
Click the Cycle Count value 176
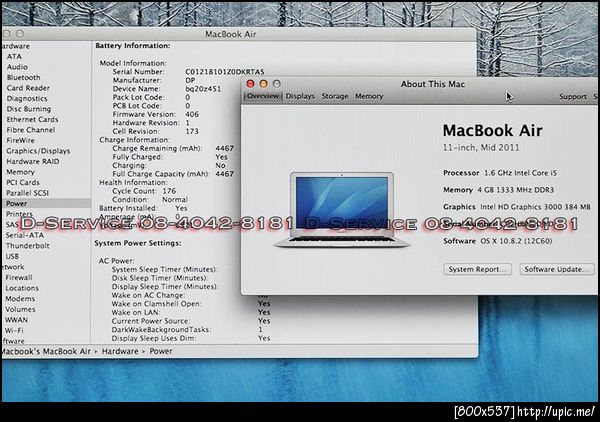(x=169, y=191)
